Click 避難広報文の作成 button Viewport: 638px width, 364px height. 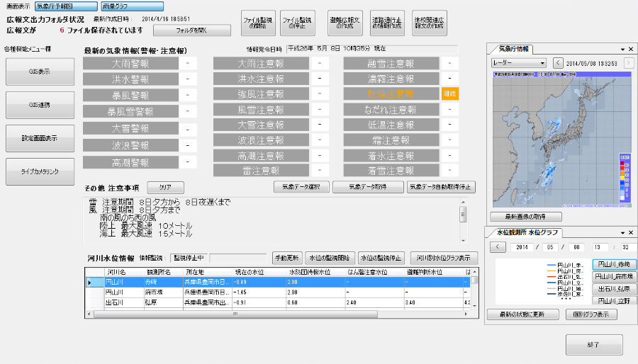pos(345,23)
